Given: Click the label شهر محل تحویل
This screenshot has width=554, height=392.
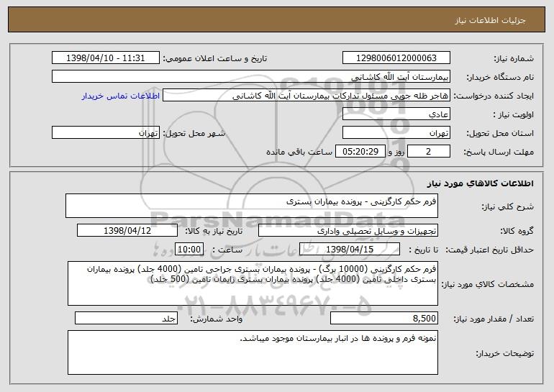Looking at the screenshot, I should [x=194, y=133].
